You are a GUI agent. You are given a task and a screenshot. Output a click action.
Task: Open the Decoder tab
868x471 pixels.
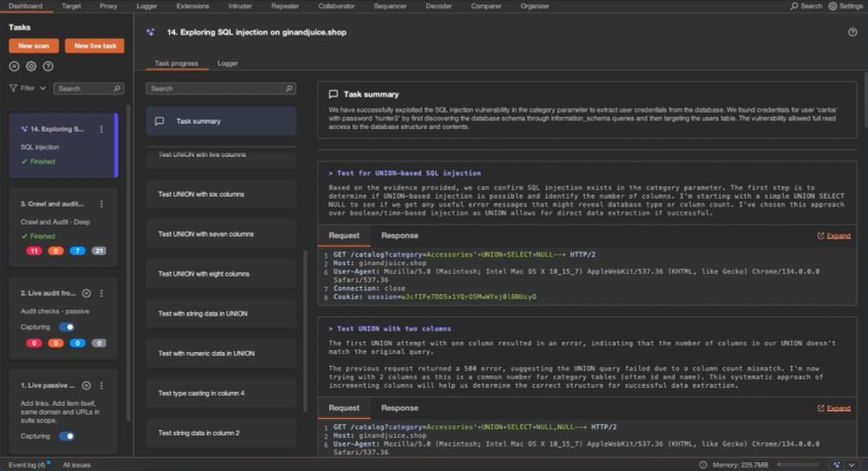pos(438,6)
